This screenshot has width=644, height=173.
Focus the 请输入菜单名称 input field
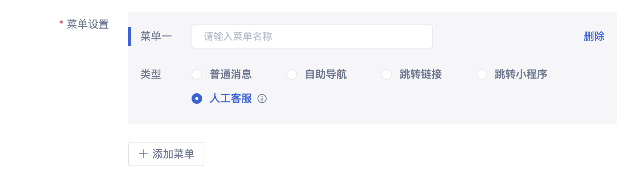coord(312,36)
